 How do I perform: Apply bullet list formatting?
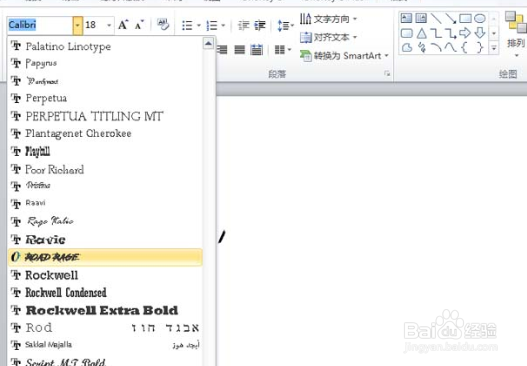(x=187, y=25)
